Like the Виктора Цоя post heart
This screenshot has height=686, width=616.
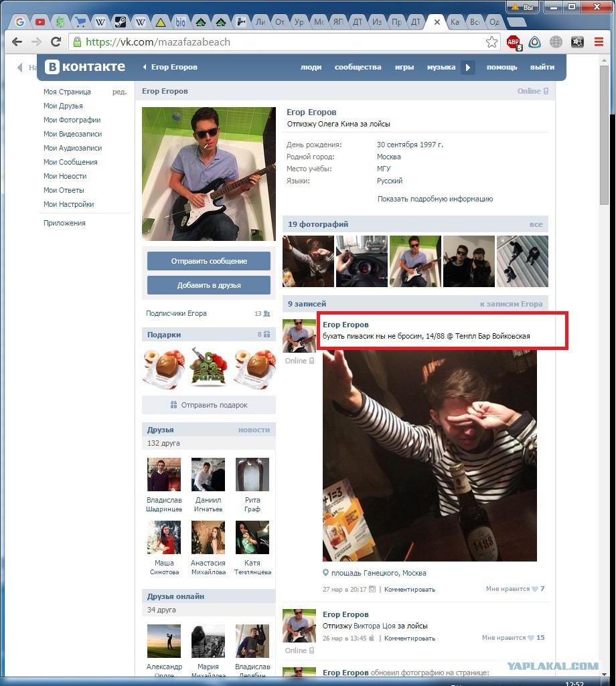tap(530, 638)
